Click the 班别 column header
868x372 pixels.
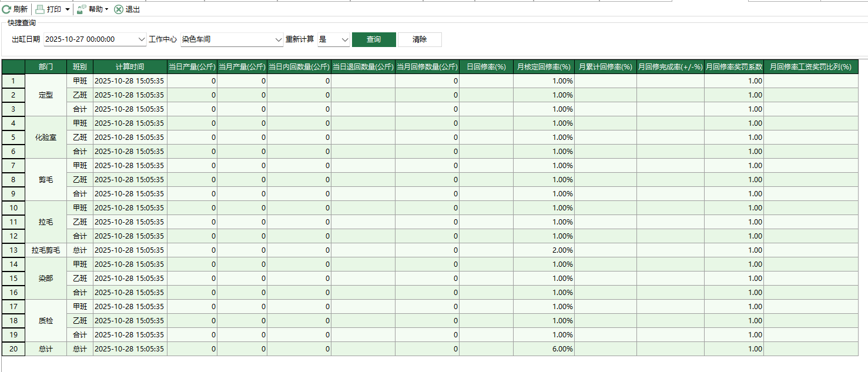[80, 67]
